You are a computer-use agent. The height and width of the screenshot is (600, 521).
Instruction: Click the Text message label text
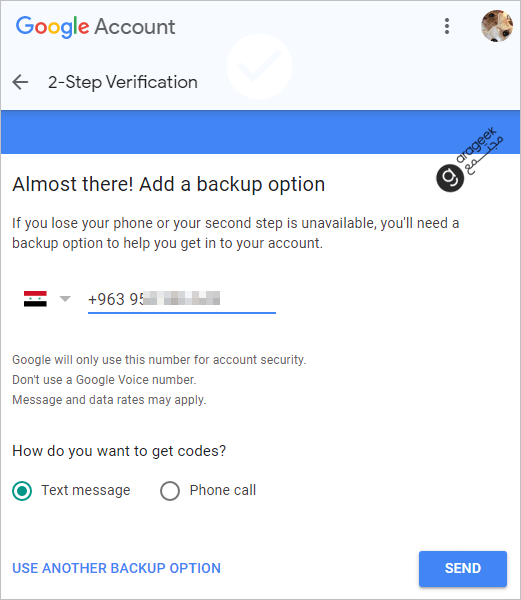(x=86, y=490)
